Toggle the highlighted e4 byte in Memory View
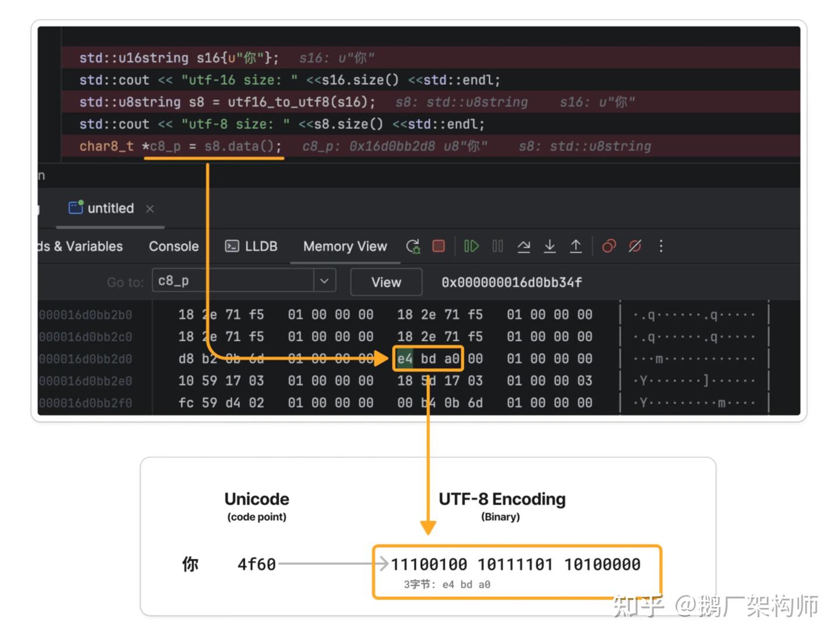This screenshot has width=840, height=640. [405, 358]
